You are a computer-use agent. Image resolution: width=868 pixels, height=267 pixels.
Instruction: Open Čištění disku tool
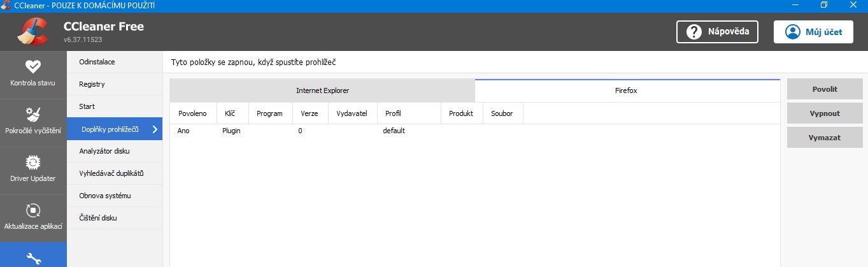point(115,218)
